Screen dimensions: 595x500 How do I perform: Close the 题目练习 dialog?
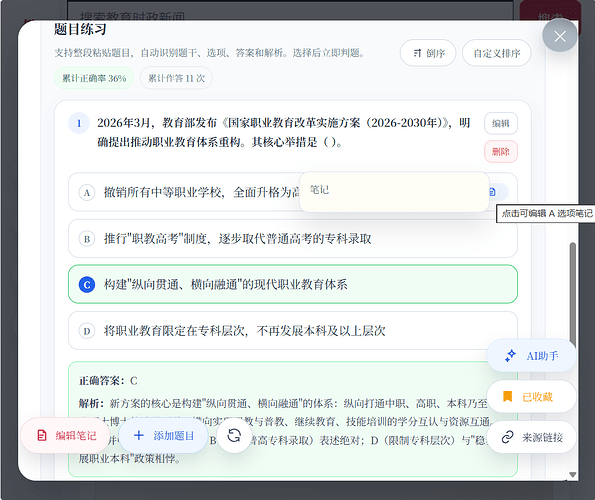[560, 36]
